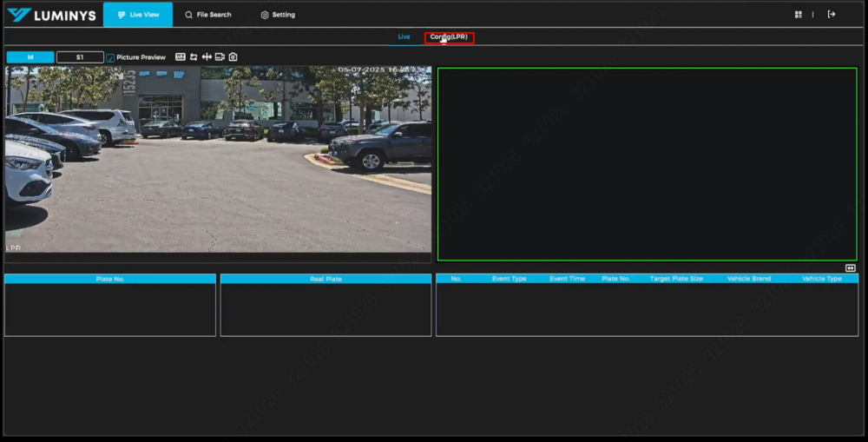Viewport: 868px width, 442px height.
Task: Open the File Search tab
Action: pos(208,15)
